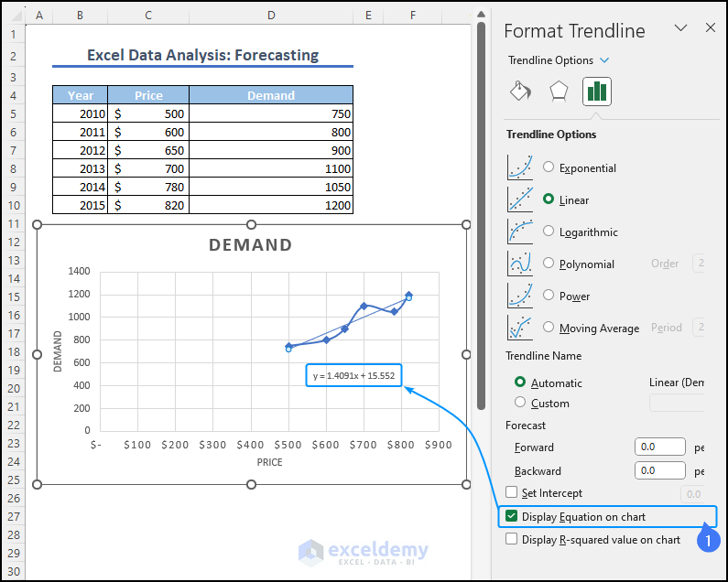
Task: Select the Power radio button
Action: tap(549, 295)
